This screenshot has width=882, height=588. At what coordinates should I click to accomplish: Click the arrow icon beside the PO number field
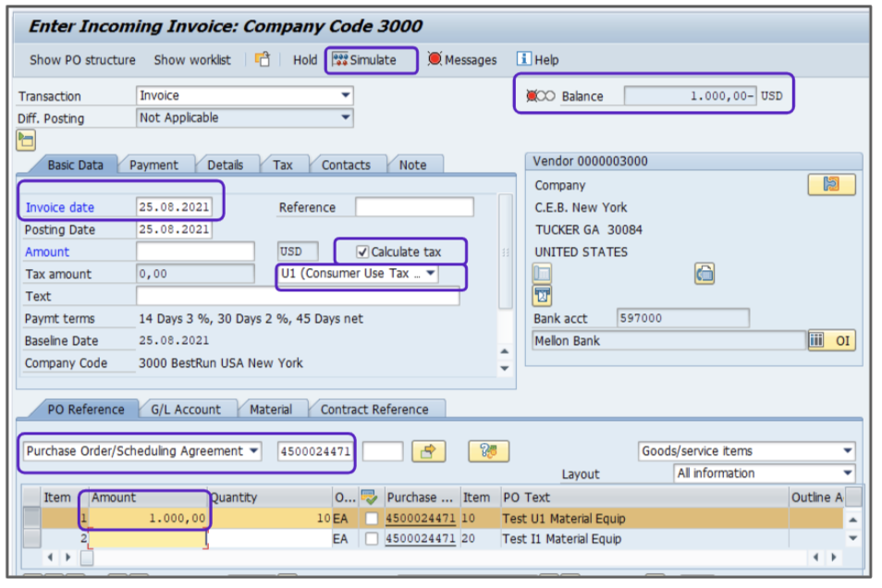(x=428, y=451)
